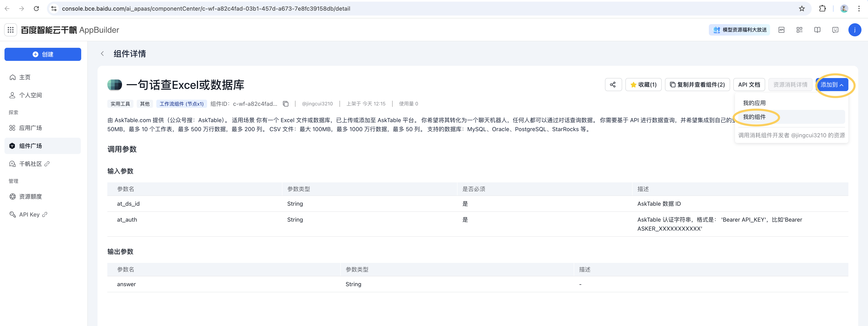868x326 pixels.
Task: Click the 创建 button
Action: coord(43,54)
